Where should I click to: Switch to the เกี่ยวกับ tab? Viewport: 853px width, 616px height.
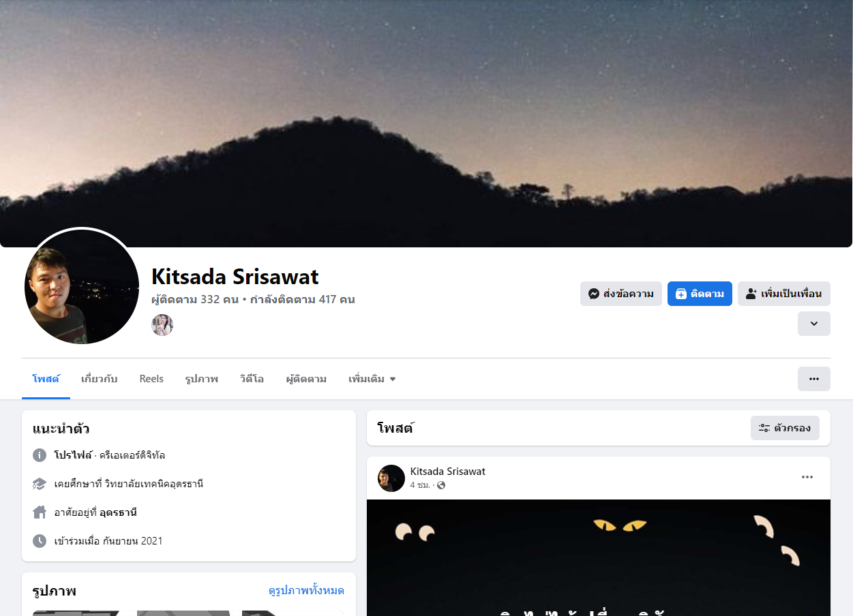click(100, 379)
